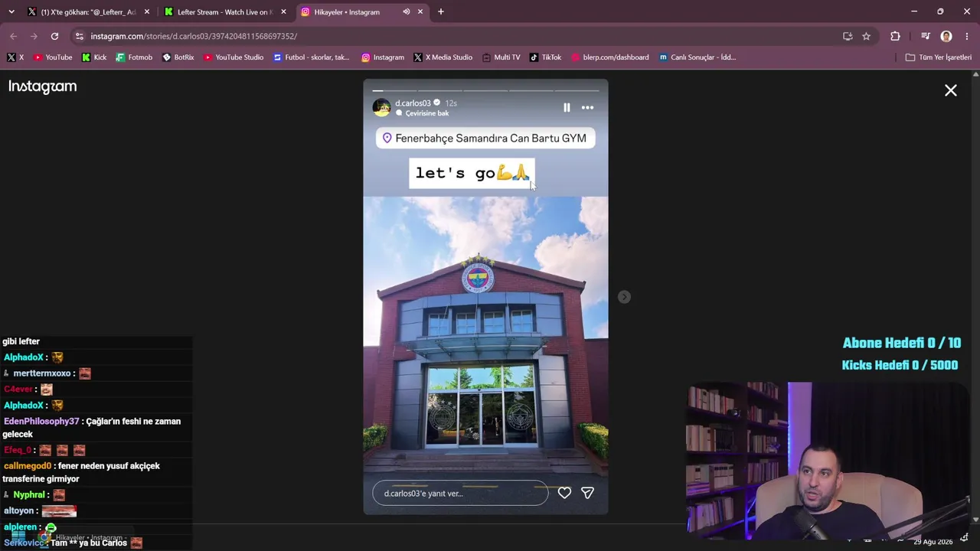Open the Canlı Sonuçlar bookmark
This screenshot has height=551, width=980.
697,57
